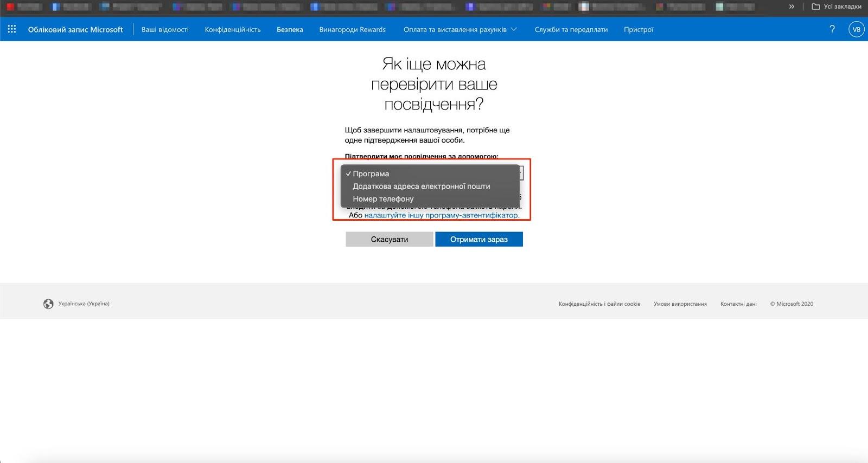Navigate to Служби та передплати
The width and height of the screenshot is (868, 463).
571,29
